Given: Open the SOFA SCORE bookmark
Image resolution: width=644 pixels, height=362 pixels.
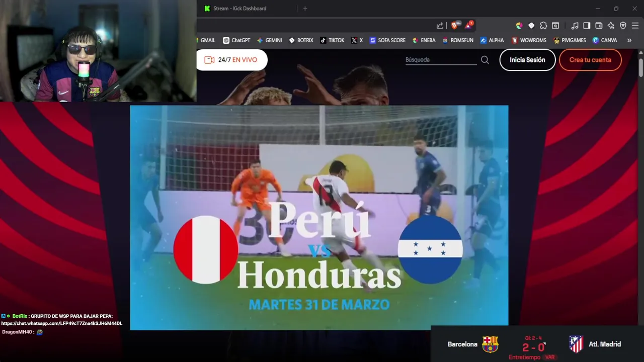Looking at the screenshot, I should pyautogui.click(x=387, y=40).
